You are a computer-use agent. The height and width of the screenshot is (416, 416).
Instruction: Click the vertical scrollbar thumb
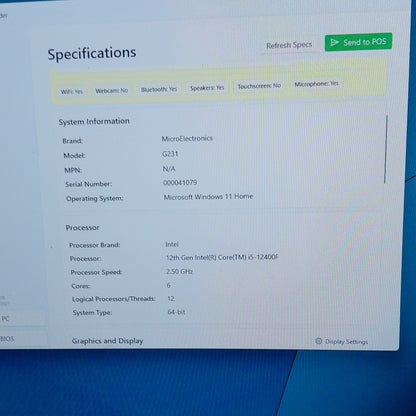point(386,149)
